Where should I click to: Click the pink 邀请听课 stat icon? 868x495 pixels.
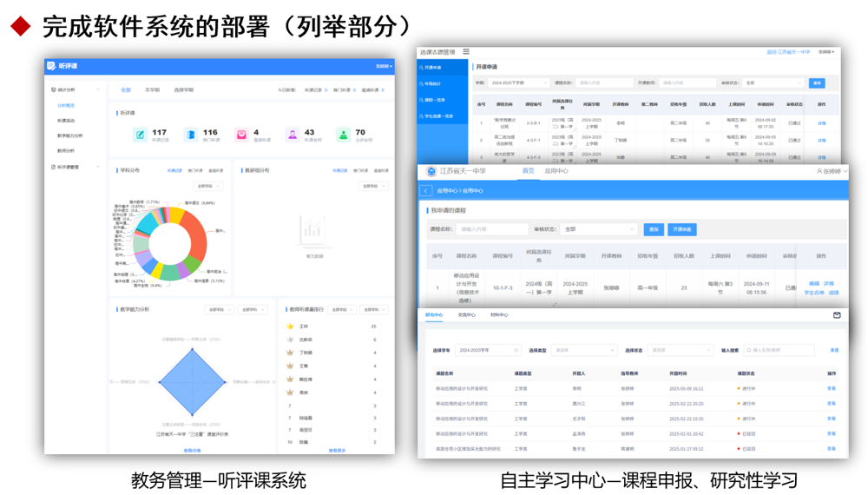click(241, 135)
